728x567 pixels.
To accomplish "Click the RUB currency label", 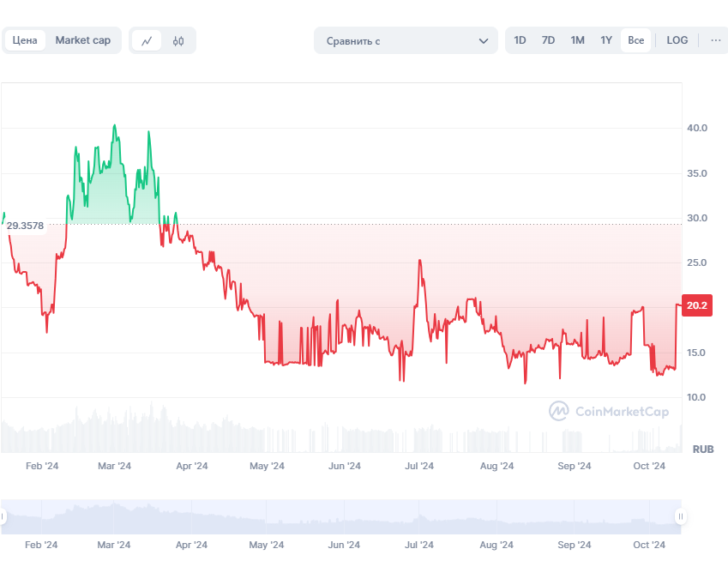I will point(703,449).
